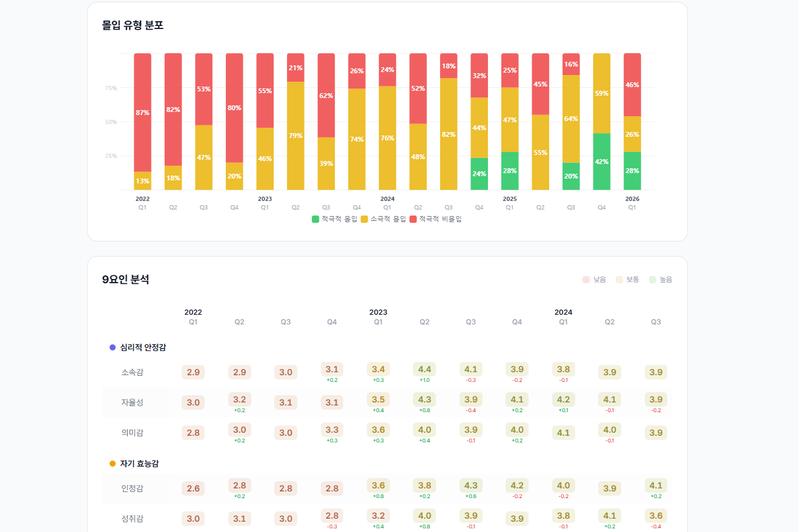Click the red 낮음 legend swatch
Image resolution: width=798 pixels, height=532 pixels.
[585, 280]
